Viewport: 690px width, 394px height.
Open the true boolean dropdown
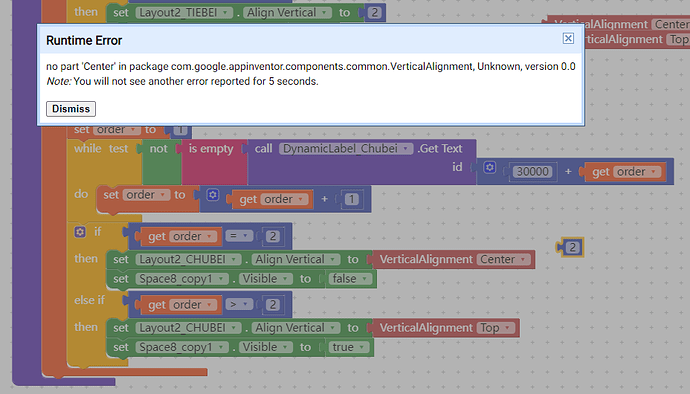349,347
